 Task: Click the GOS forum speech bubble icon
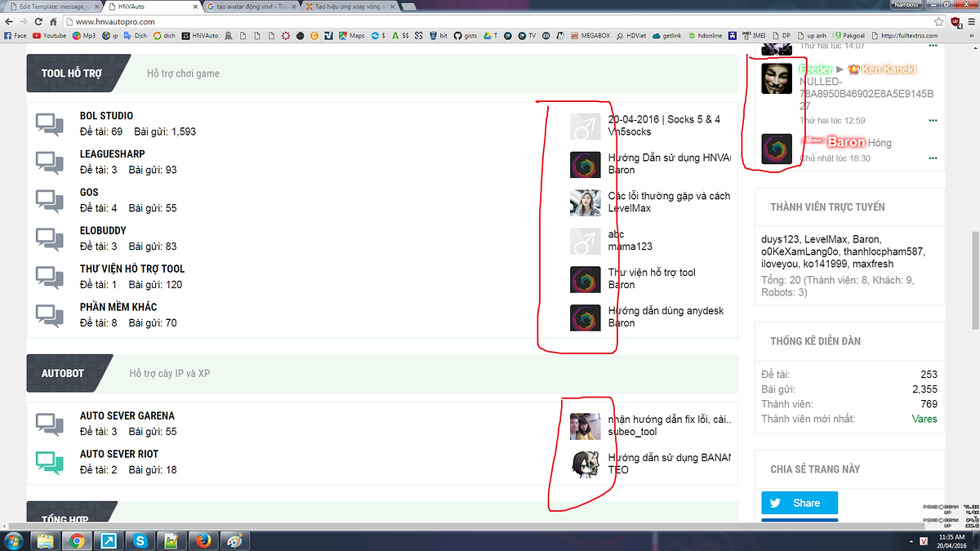[x=50, y=201]
